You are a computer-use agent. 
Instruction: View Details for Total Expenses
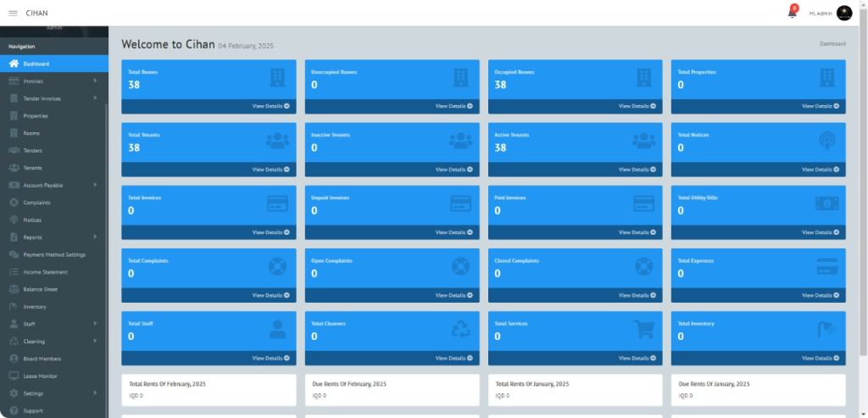tap(821, 295)
